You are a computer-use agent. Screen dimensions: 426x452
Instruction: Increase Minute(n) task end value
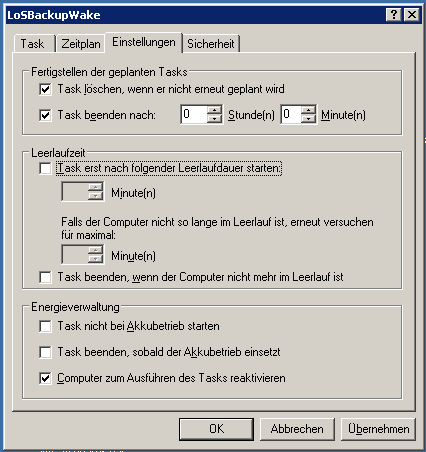(308, 110)
